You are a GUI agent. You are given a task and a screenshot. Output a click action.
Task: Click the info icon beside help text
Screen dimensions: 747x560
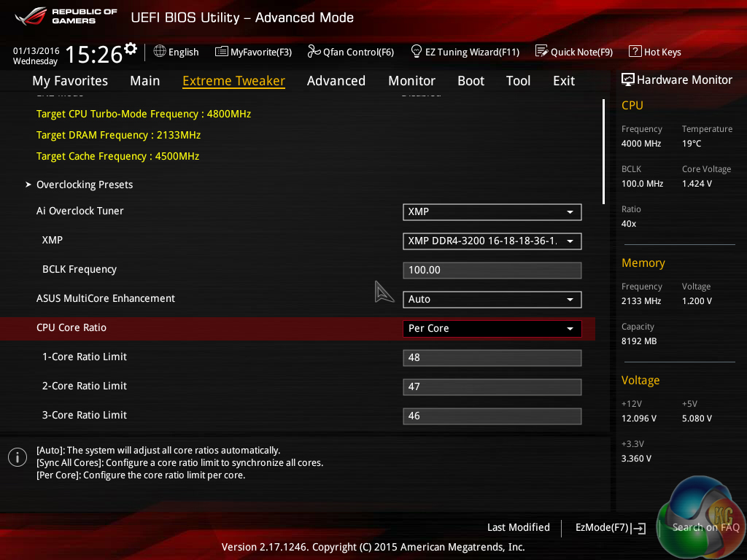[x=18, y=457]
